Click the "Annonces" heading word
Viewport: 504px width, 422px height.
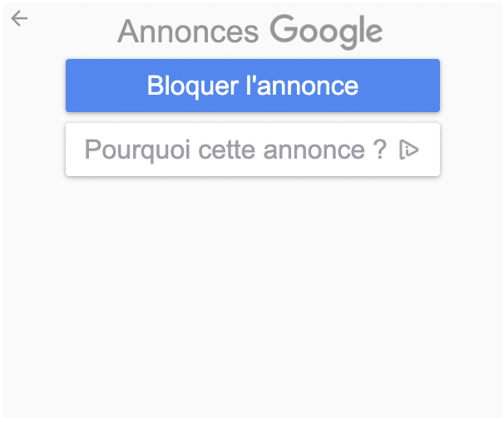pos(188,32)
